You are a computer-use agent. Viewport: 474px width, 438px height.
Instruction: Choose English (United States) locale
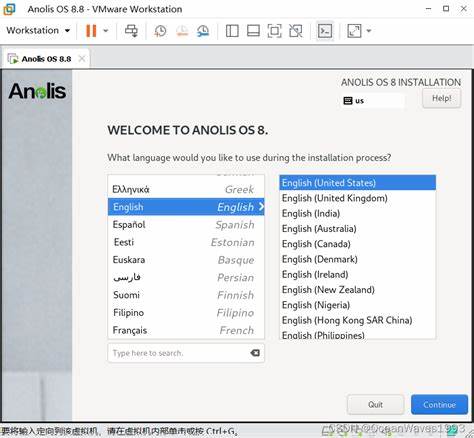(358, 183)
